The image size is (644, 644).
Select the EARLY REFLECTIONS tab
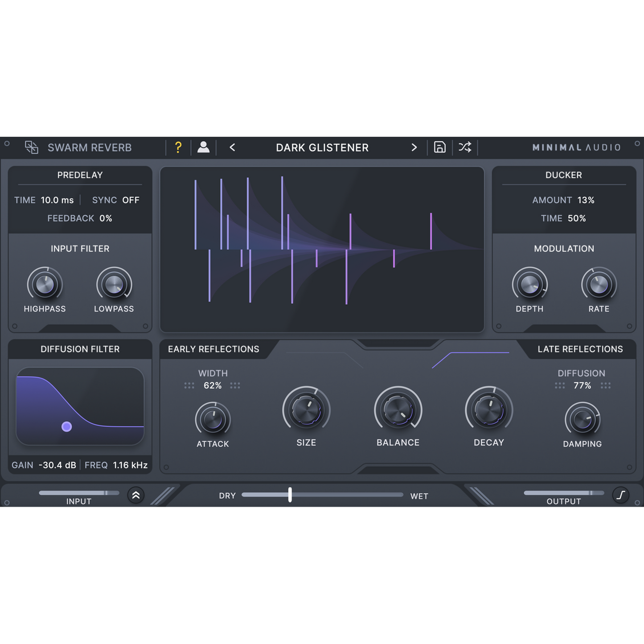click(214, 349)
